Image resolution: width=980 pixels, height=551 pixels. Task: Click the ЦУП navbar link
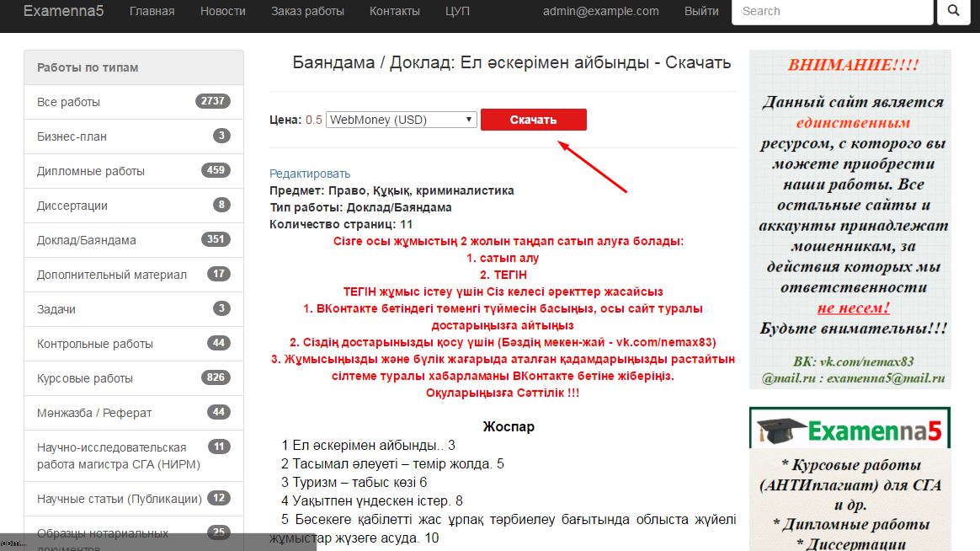pyautogui.click(x=457, y=11)
